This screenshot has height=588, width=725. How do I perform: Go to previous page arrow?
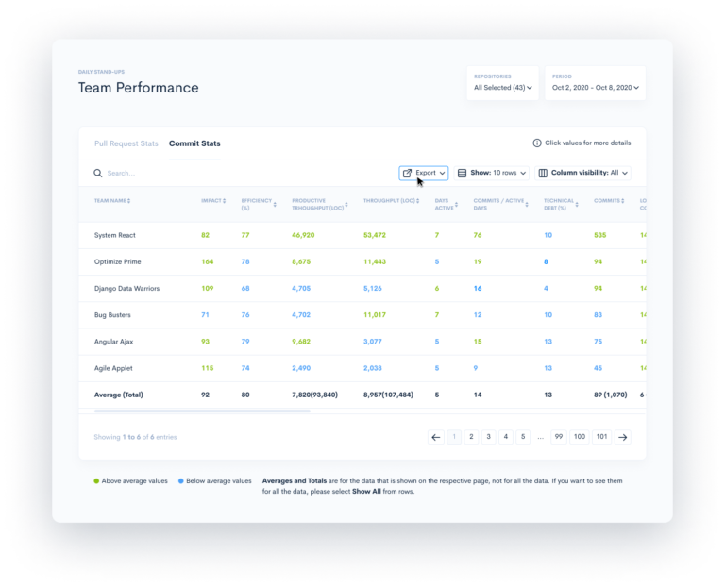pos(435,437)
